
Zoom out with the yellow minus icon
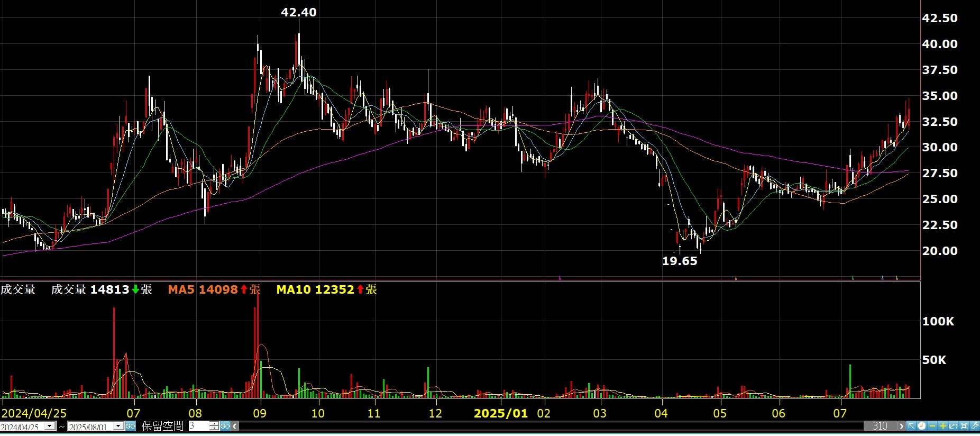tap(932, 426)
